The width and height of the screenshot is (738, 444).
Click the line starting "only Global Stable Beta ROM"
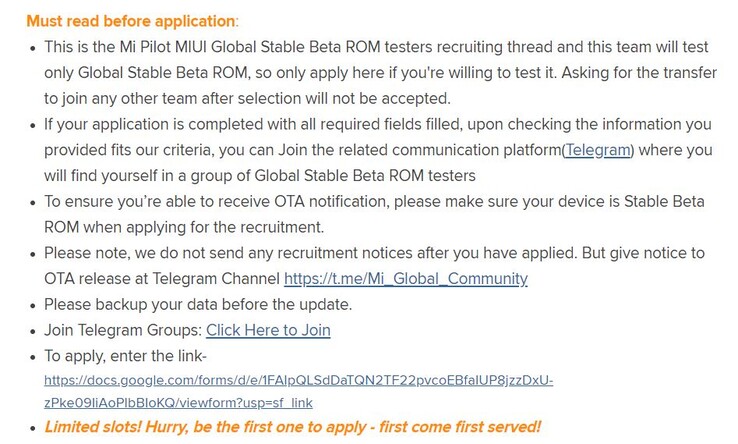point(380,73)
